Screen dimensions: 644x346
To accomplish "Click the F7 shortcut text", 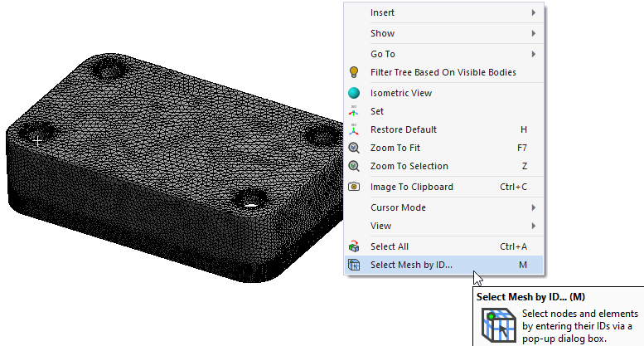I will click(x=522, y=148).
